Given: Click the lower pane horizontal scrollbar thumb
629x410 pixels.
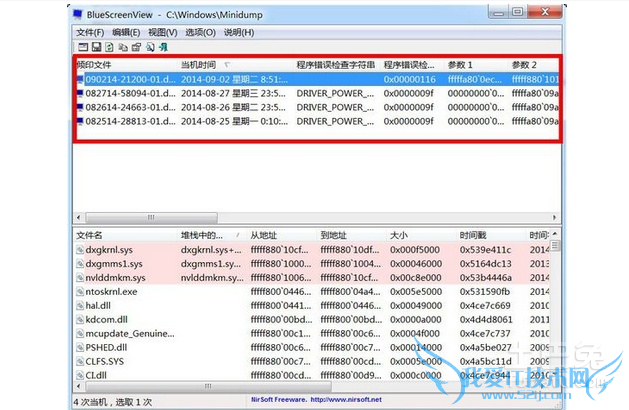Looking at the screenshot, I should pyautogui.click(x=208, y=386).
